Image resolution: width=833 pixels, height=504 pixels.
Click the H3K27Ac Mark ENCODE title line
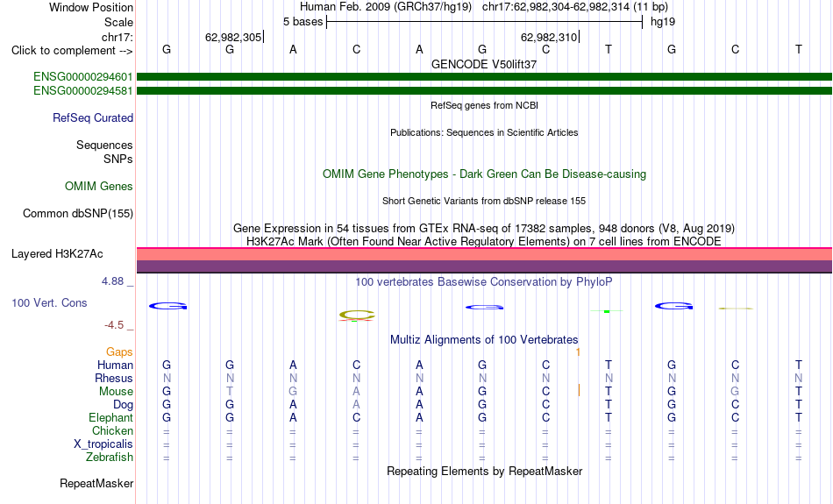coord(484,242)
